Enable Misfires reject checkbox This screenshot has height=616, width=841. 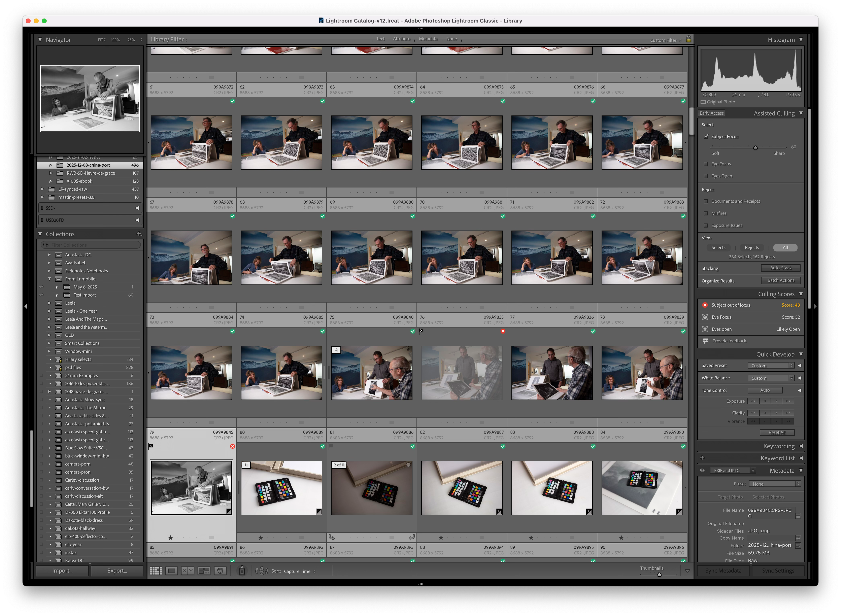[x=706, y=213]
